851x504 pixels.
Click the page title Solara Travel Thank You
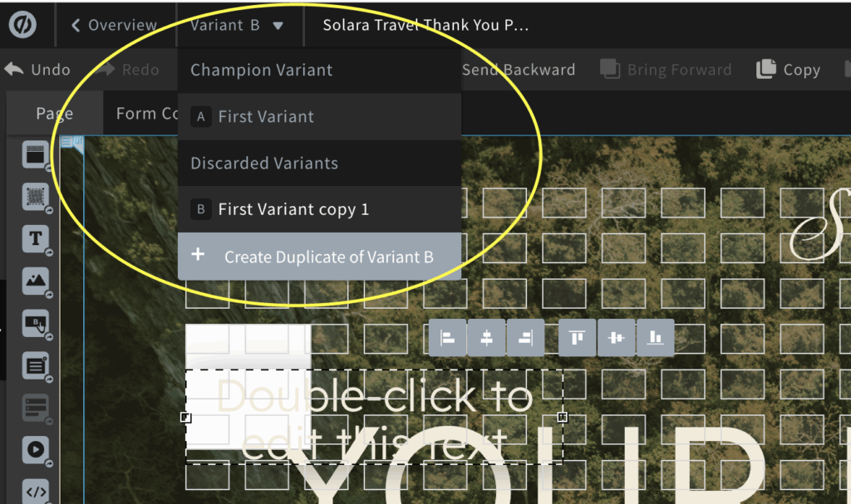425,25
